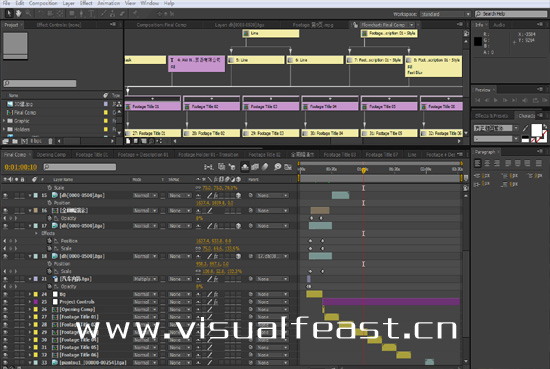This screenshot has height=369, width=550.
Task: Open blend mode dropdown showing Multiply
Action: click(x=145, y=279)
